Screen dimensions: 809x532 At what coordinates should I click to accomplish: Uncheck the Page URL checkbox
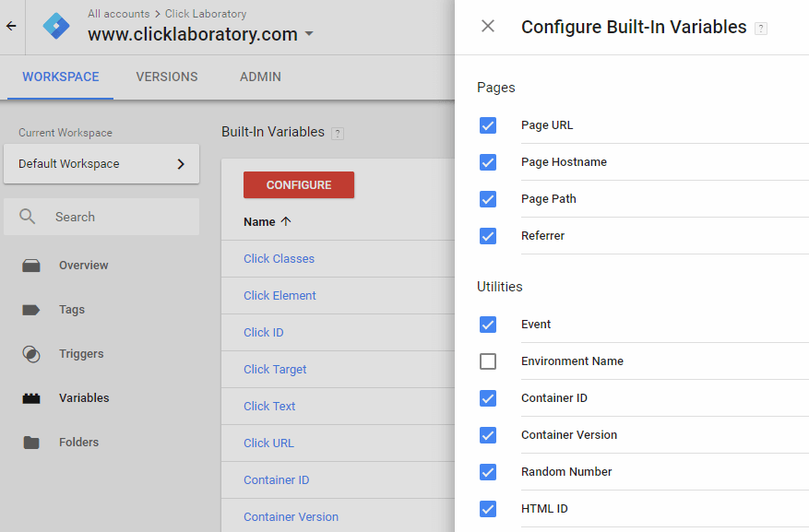click(488, 125)
